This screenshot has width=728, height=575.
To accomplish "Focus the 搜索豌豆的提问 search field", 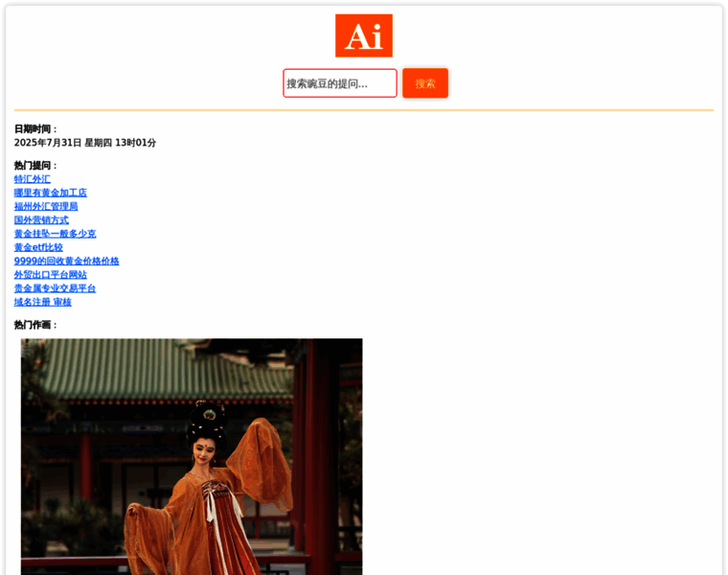I will click(x=339, y=83).
